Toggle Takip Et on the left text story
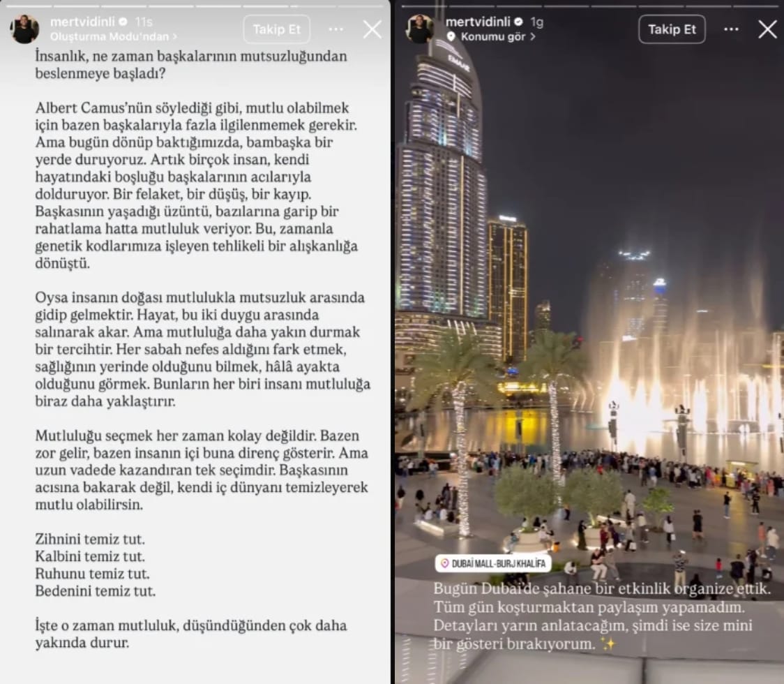Image resolution: width=784 pixels, height=684 pixels. click(276, 29)
